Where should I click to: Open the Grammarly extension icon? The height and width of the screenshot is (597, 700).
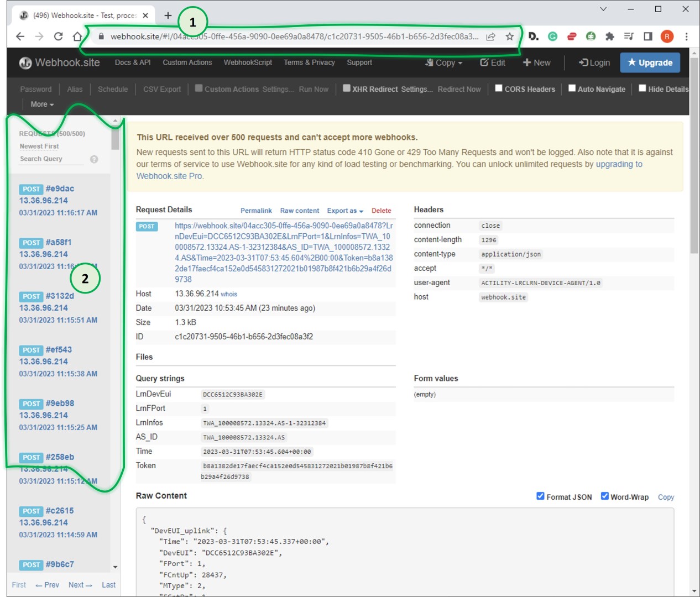coord(552,36)
